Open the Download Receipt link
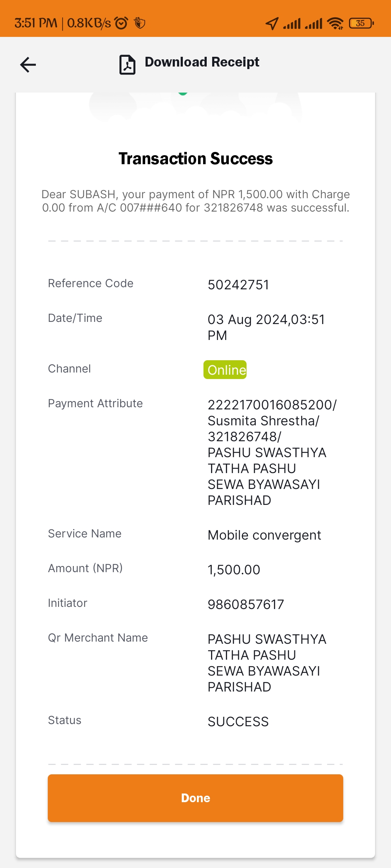This screenshot has width=391, height=868. pos(202,62)
